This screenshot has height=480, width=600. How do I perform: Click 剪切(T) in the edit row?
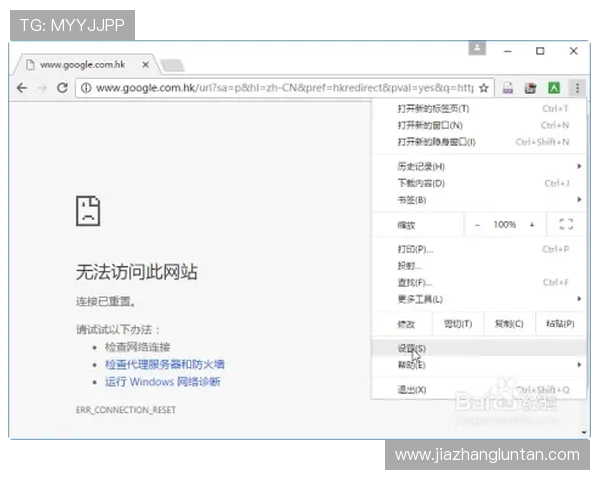[458, 324]
